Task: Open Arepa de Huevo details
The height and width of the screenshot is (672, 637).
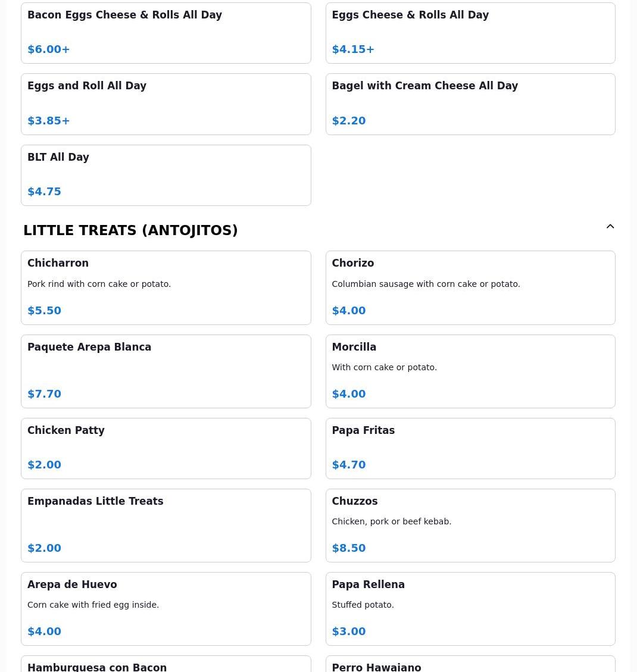Action: click(166, 608)
